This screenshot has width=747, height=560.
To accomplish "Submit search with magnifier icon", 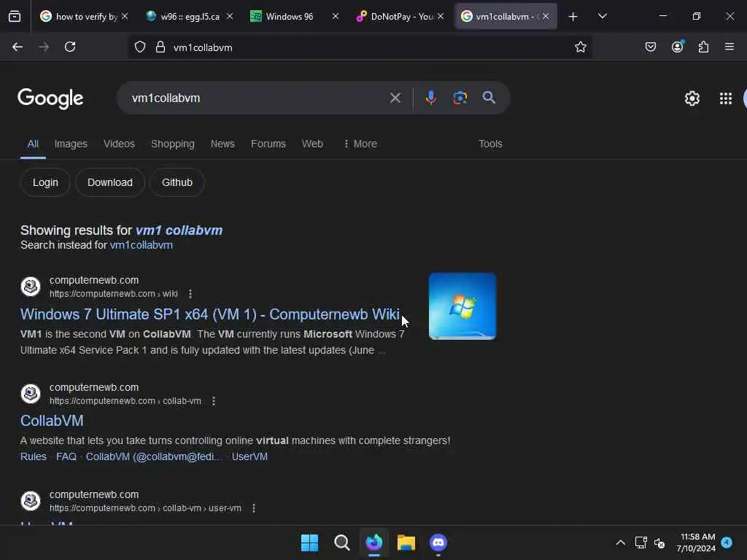I will coord(489,98).
